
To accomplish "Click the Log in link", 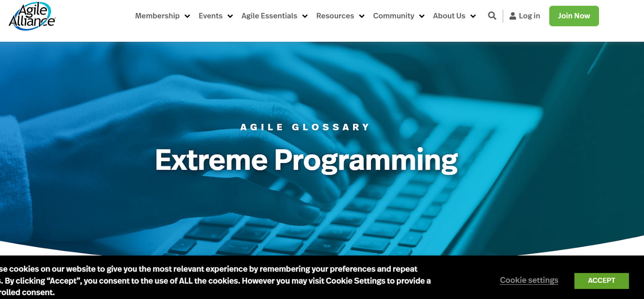I will pos(529,16).
